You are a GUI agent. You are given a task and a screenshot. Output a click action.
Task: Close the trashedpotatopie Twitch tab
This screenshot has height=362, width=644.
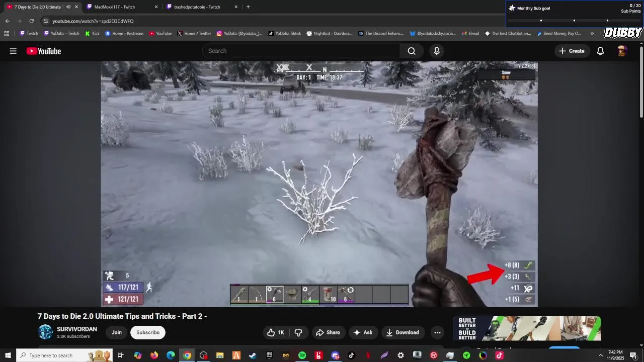236,7
